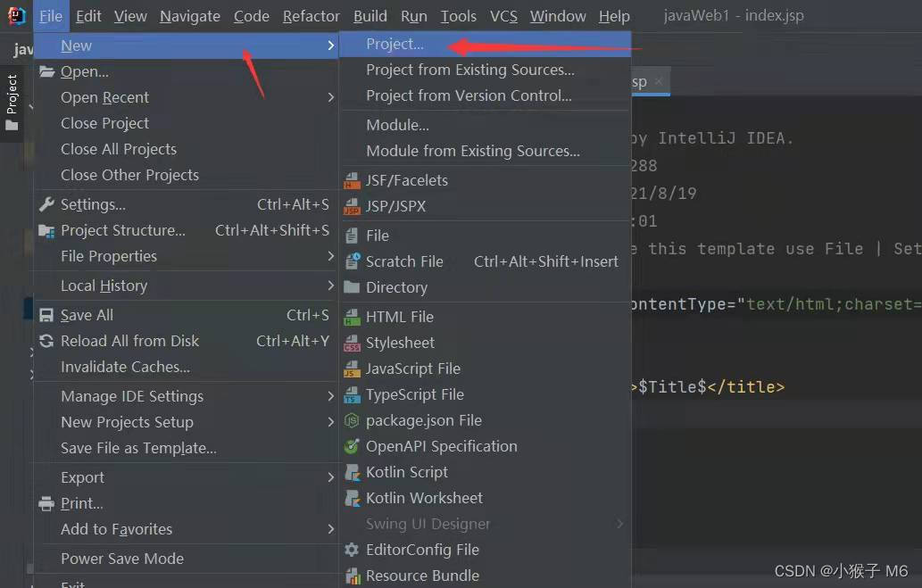The height and width of the screenshot is (588, 922).
Task: Click the EditorConfig File gear icon
Action: point(352,550)
